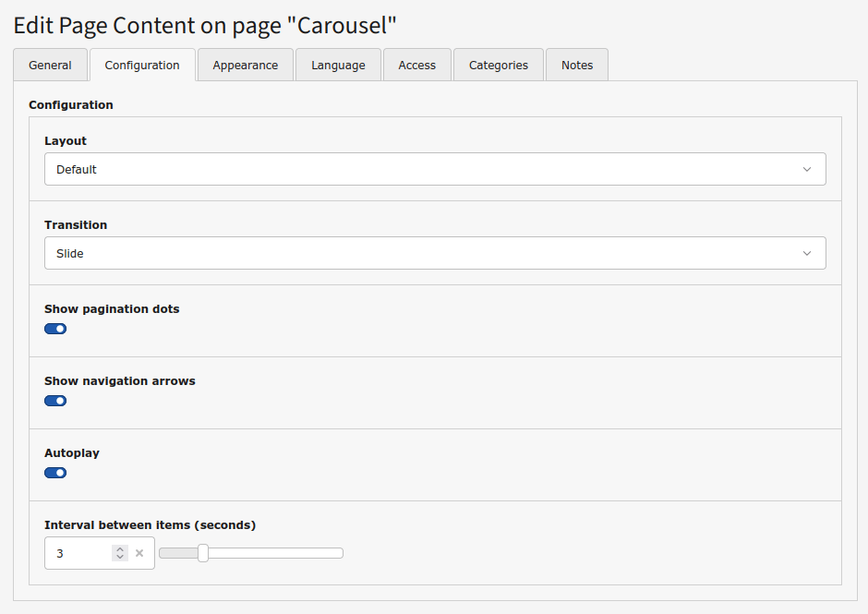Toggle the Autoplay switch
Screen dimensions: 868x614
[x=55, y=473]
